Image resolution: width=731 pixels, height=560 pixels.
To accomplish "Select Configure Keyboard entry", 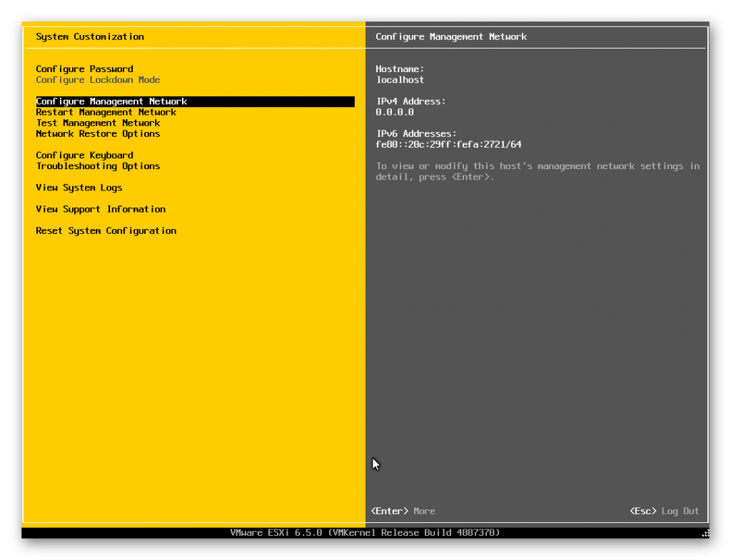I will point(84,155).
